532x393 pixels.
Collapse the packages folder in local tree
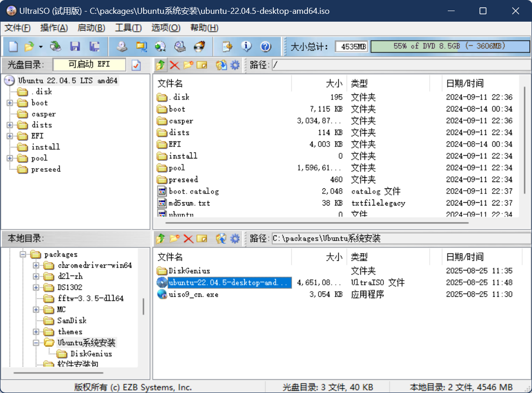23,254
